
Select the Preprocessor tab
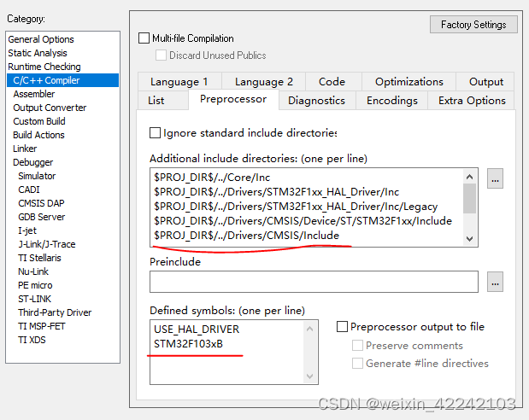click(x=233, y=99)
